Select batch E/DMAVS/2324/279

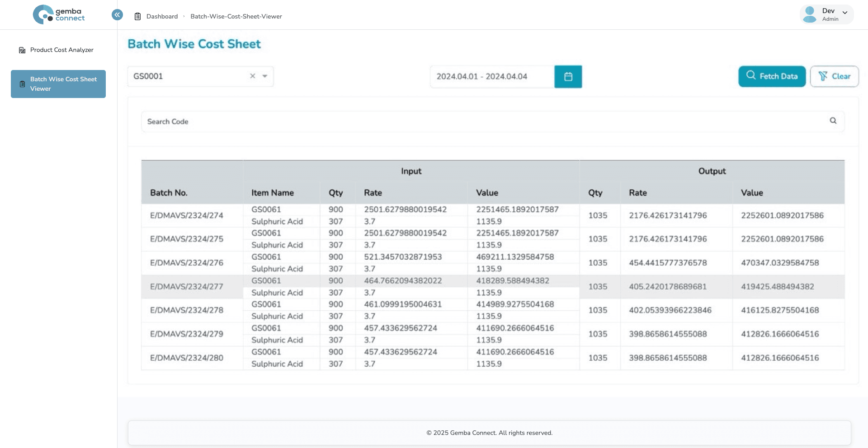tap(187, 334)
